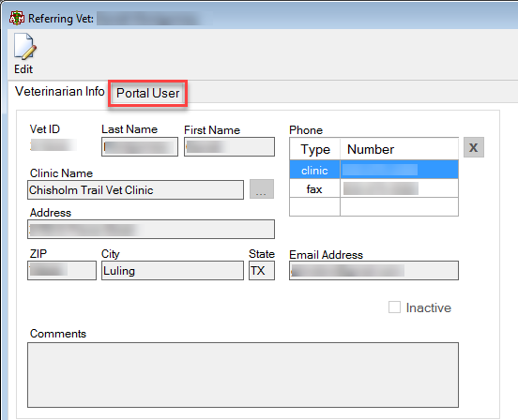Click inside the Comments text area

point(243,375)
